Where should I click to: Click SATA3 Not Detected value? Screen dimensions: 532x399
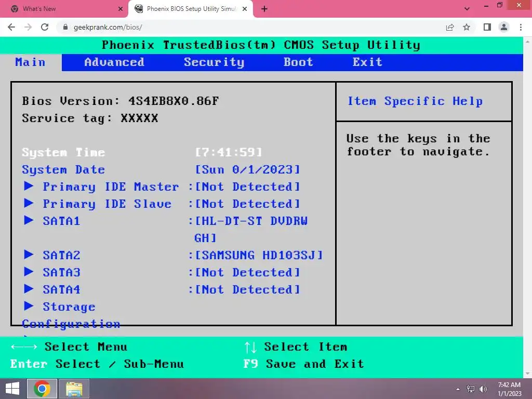248,272
